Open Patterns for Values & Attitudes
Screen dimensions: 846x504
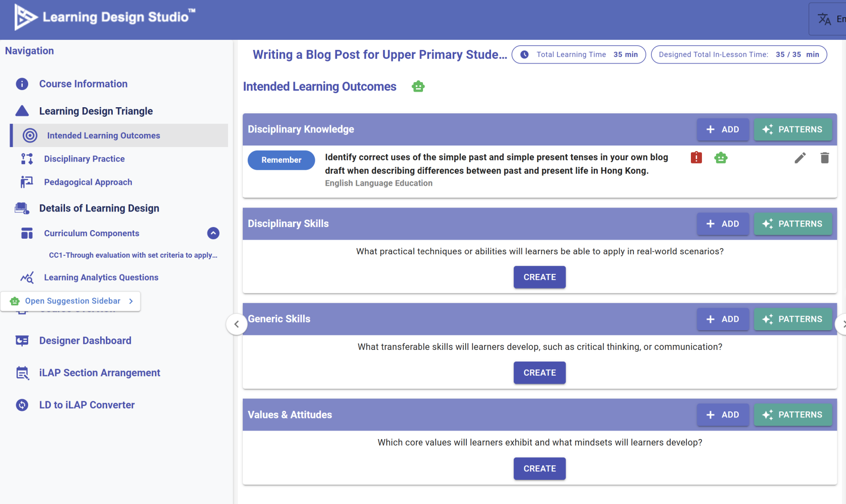pos(793,415)
